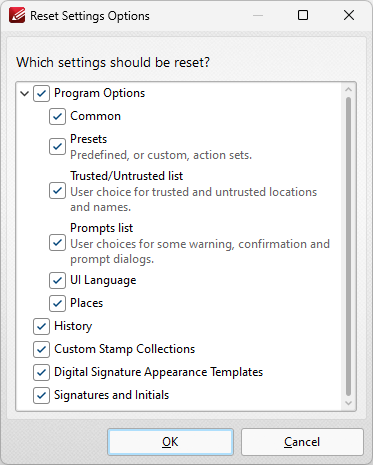Uncheck the Program Options checkbox

(x=41, y=94)
